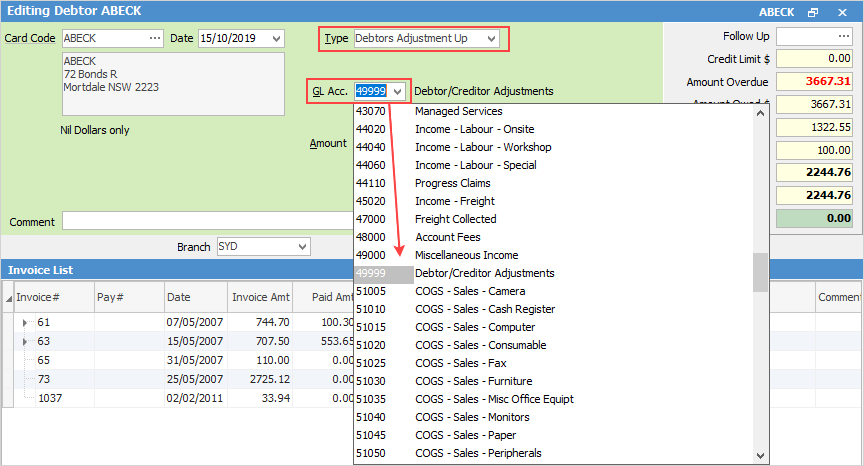
Task: Open the Type dropdown list
Action: [490, 38]
